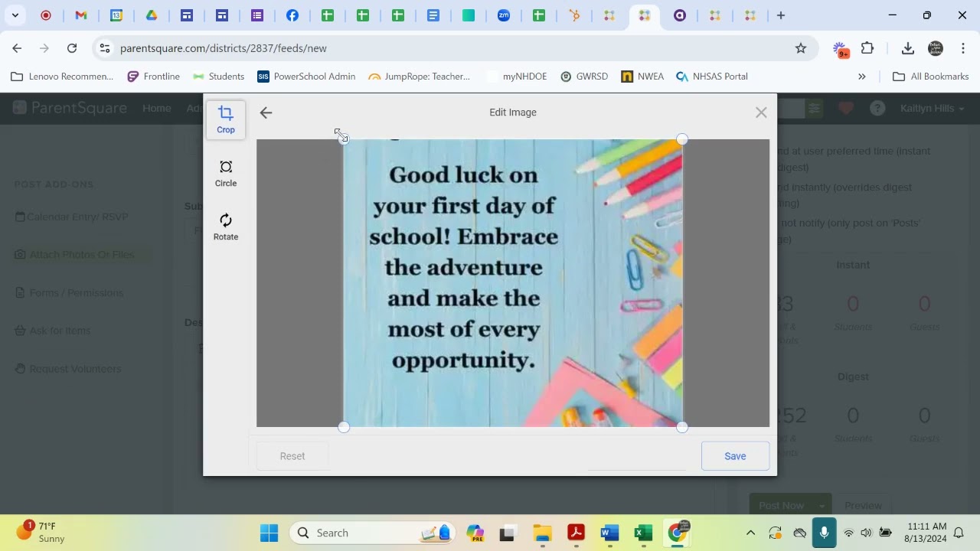Click the bottom-right crop handle

pos(682,427)
